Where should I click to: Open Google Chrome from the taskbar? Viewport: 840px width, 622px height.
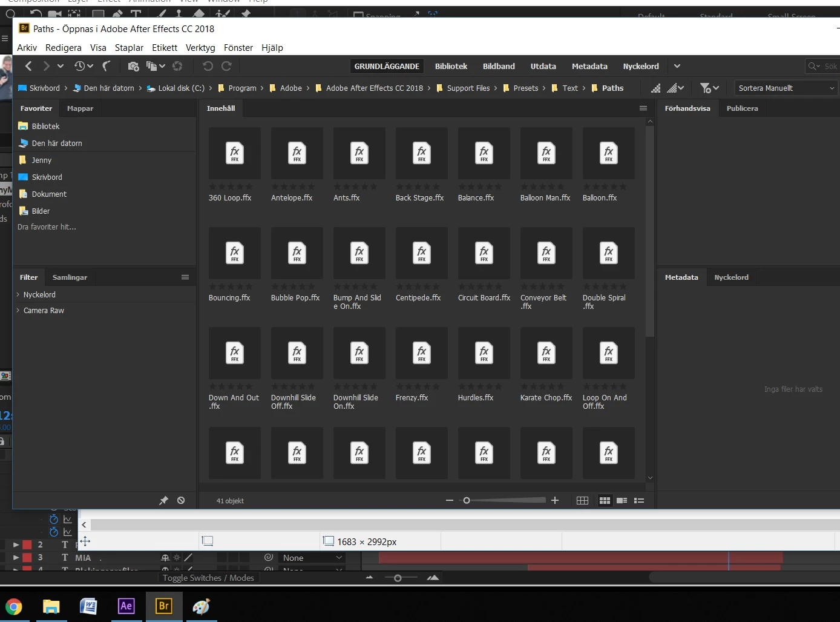click(14, 606)
